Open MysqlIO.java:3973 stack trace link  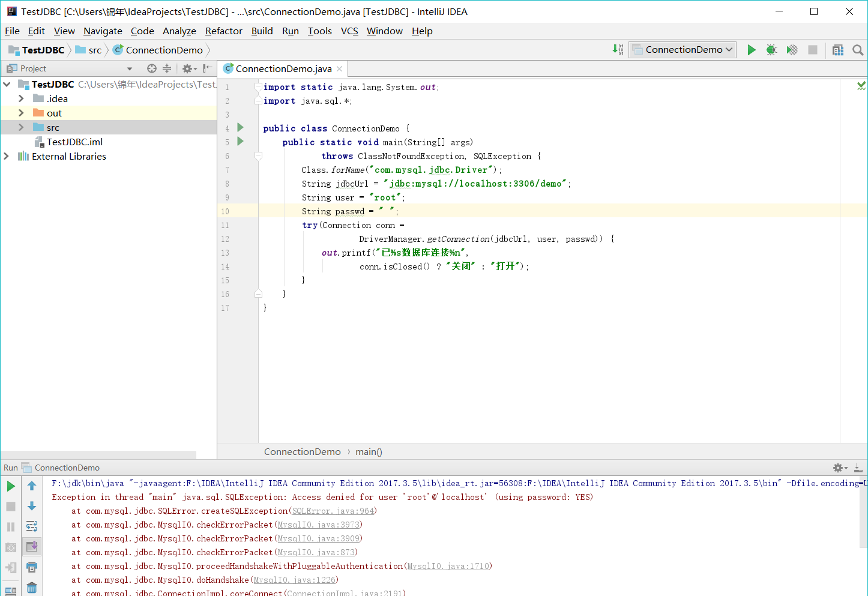[x=318, y=525]
